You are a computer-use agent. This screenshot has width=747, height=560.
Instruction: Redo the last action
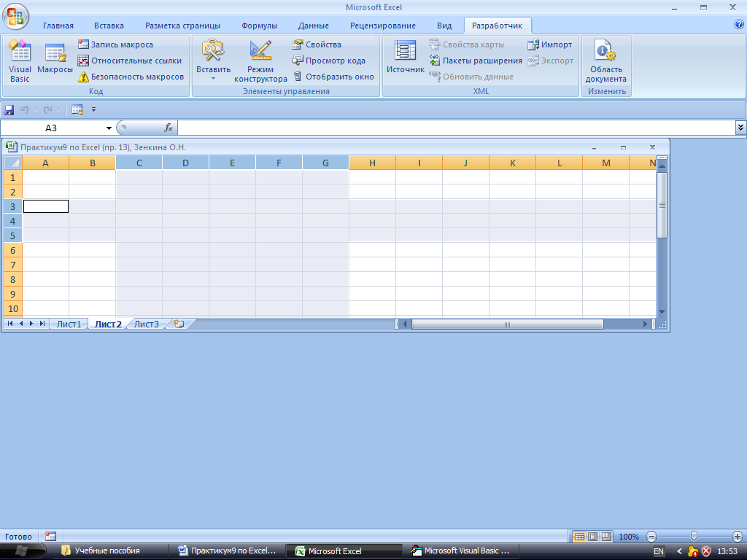(x=47, y=110)
